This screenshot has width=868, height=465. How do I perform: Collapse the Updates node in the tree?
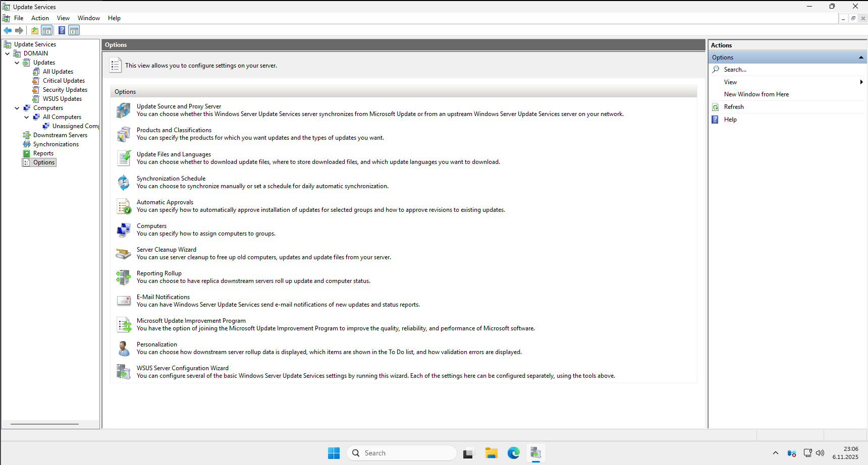[x=17, y=62]
